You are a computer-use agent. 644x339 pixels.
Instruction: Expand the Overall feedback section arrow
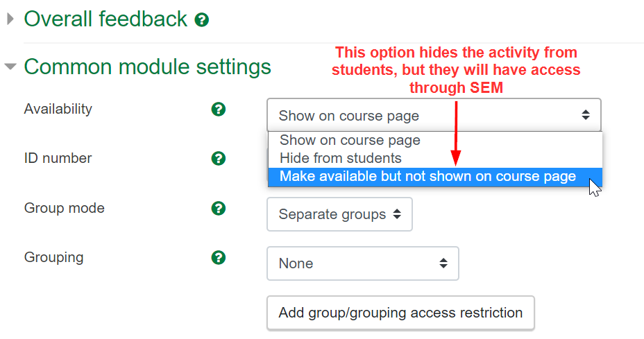pyautogui.click(x=10, y=19)
